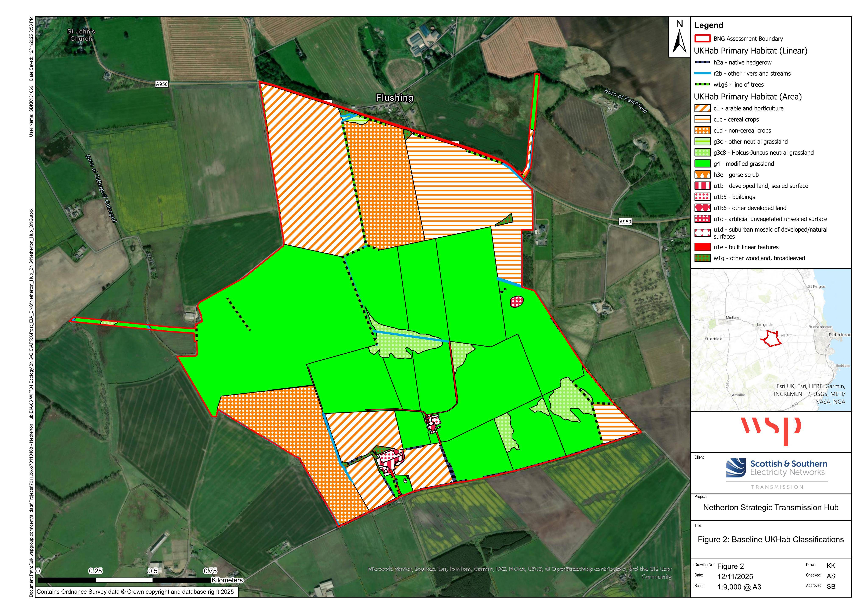Select the u1b6 other developed land swatch
868x614 pixels.
(x=702, y=208)
